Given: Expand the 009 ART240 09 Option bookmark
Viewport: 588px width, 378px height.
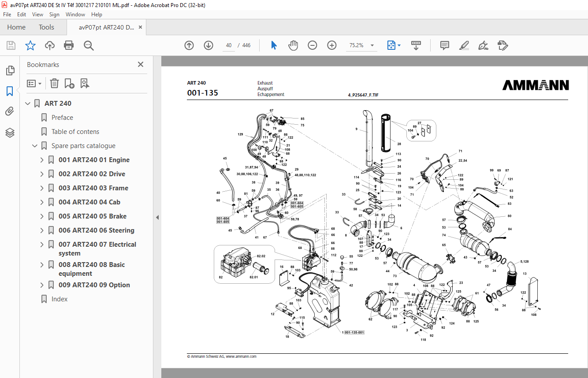Looking at the screenshot, I should point(42,285).
